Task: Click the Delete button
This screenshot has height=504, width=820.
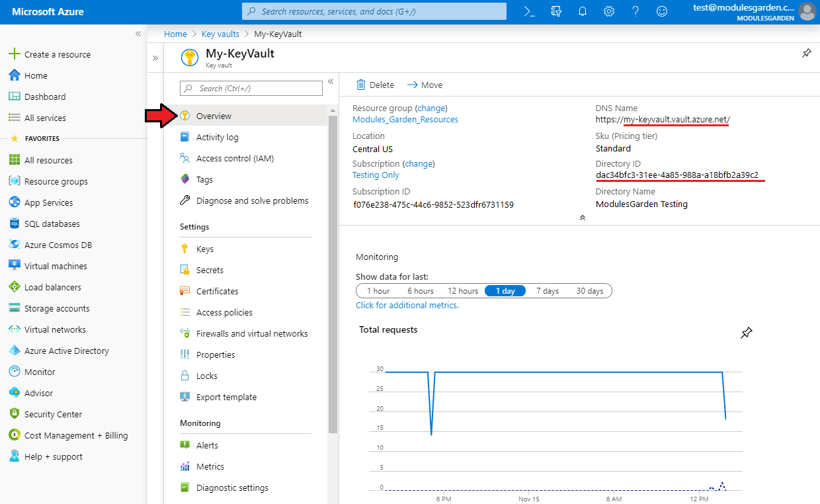Action: coord(375,85)
